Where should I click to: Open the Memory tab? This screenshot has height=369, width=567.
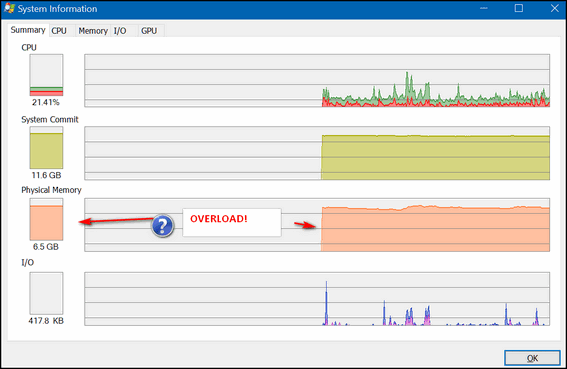tap(93, 31)
